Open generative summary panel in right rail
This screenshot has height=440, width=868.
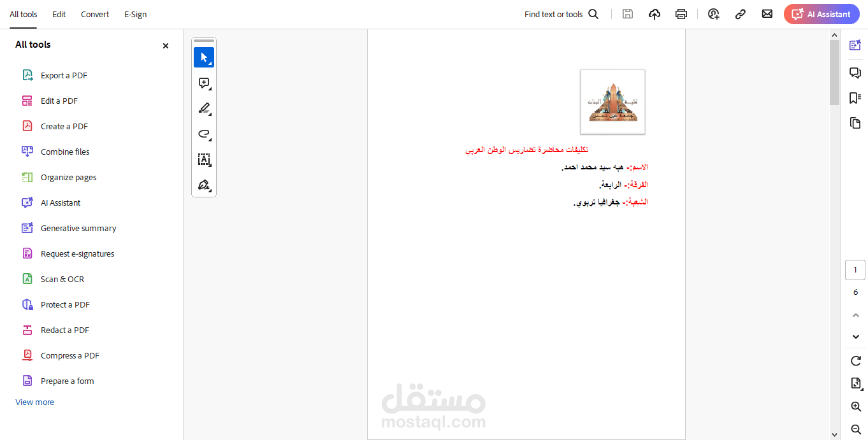(x=855, y=45)
